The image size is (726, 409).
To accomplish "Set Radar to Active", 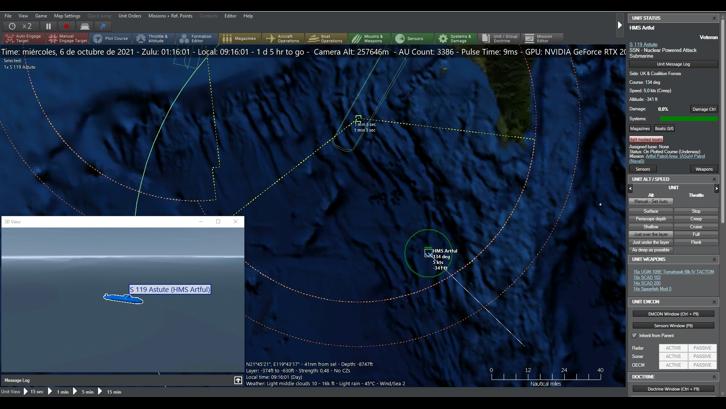I will pyautogui.click(x=673, y=348).
